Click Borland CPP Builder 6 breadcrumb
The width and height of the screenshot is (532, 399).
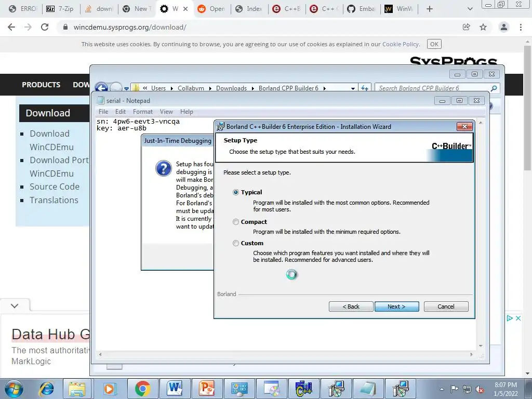pyautogui.click(x=288, y=88)
